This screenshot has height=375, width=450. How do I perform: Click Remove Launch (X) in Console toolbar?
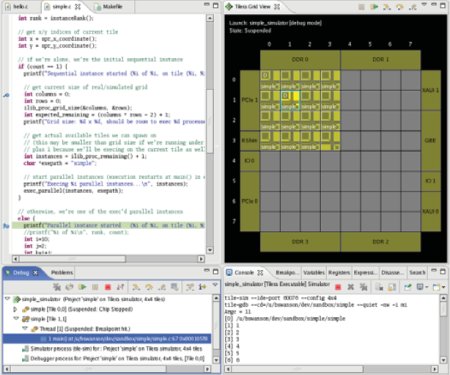pyautogui.click(x=351, y=287)
